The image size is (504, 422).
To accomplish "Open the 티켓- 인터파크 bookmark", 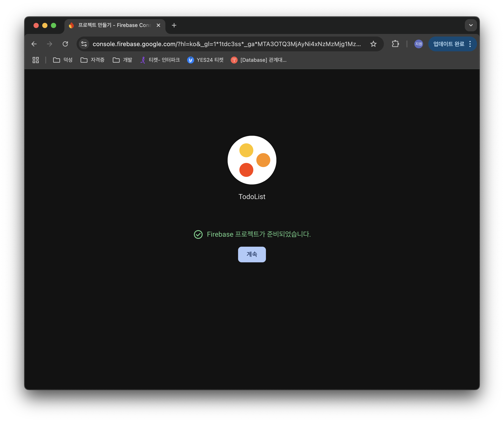I will pos(160,60).
